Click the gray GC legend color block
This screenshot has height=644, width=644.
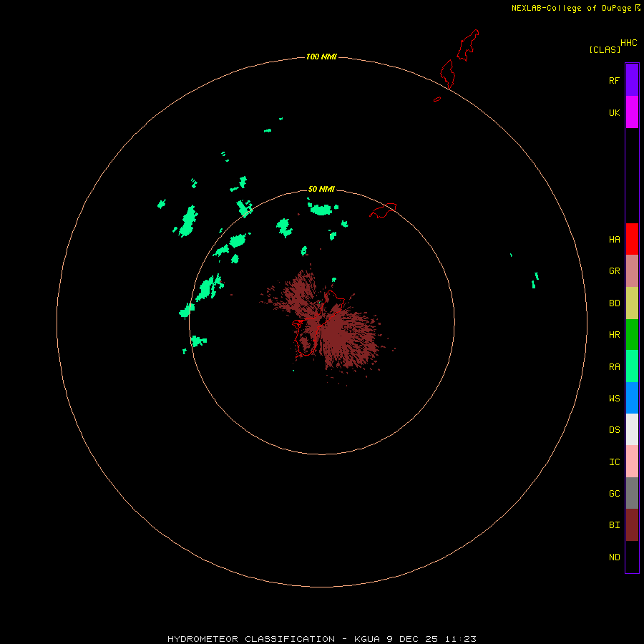point(632,493)
